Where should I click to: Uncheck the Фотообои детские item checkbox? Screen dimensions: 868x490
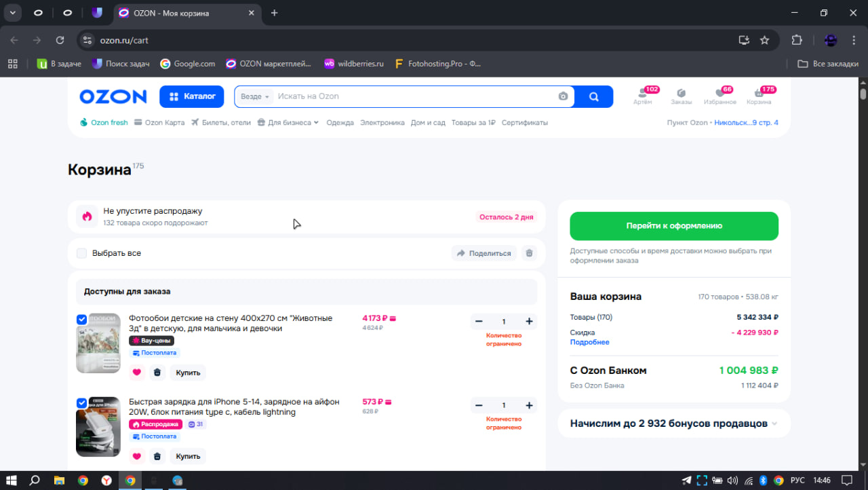click(x=81, y=319)
